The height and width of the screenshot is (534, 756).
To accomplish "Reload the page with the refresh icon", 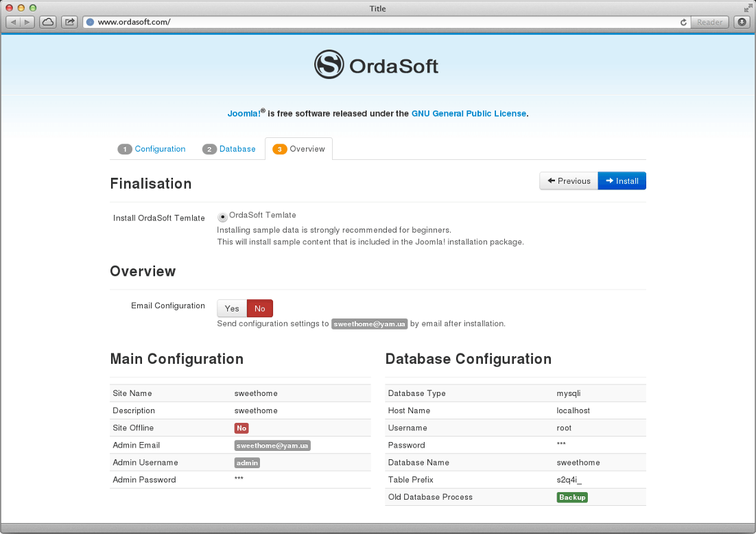I will point(683,22).
